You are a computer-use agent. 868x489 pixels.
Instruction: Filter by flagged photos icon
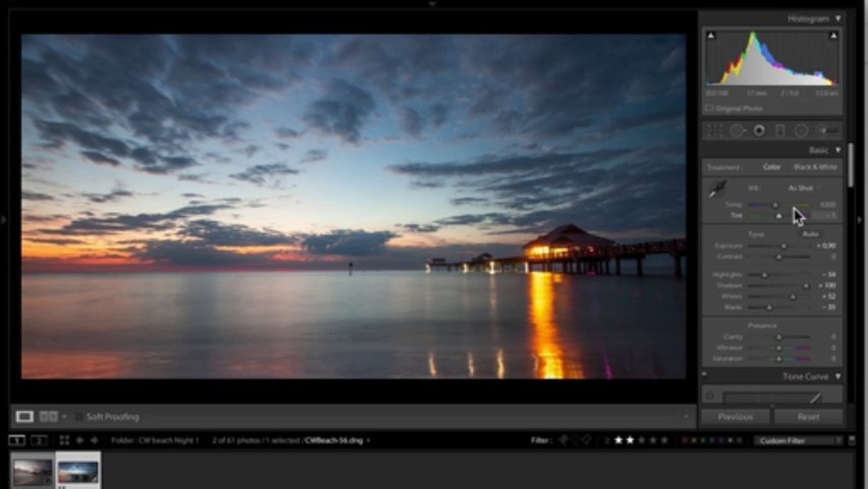click(563, 441)
